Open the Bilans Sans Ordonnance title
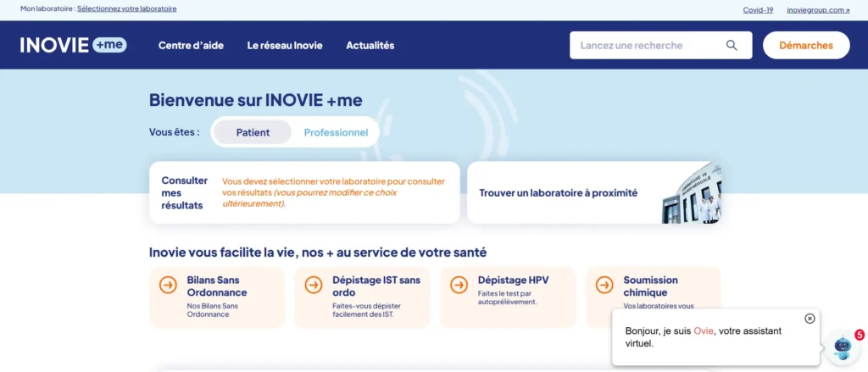This screenshot has width=868, height=372. (x=217, y=286)
